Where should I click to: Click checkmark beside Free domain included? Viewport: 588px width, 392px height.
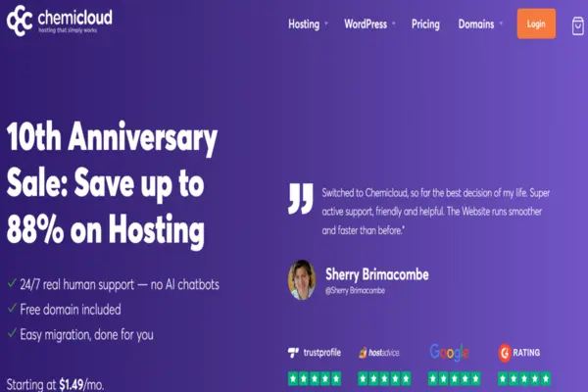coord(12,308)
